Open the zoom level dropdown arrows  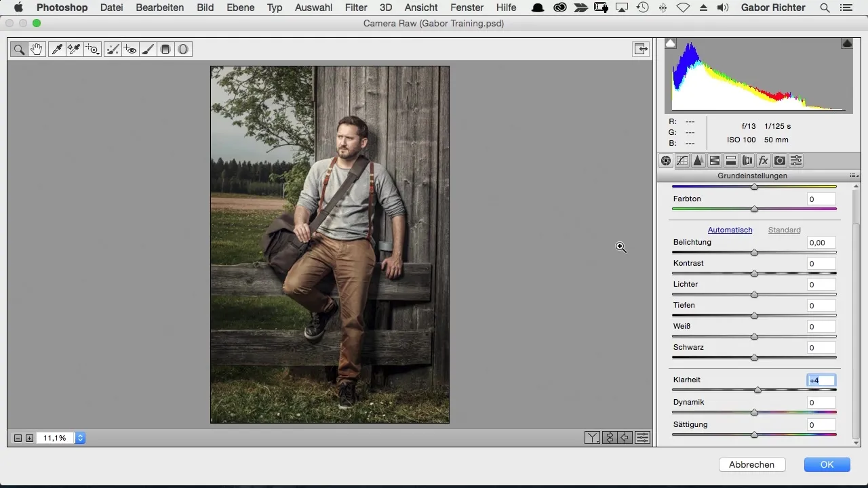[x=80, y=438]
